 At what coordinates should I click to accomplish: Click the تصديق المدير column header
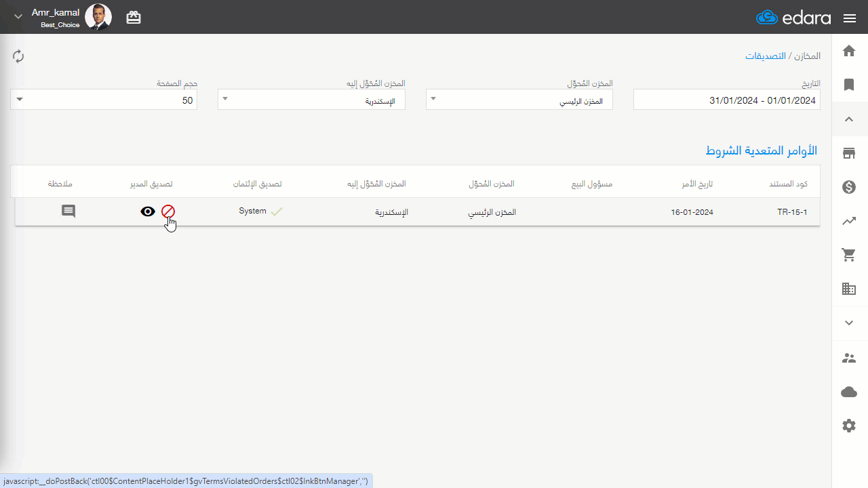(x=151, y=184)
